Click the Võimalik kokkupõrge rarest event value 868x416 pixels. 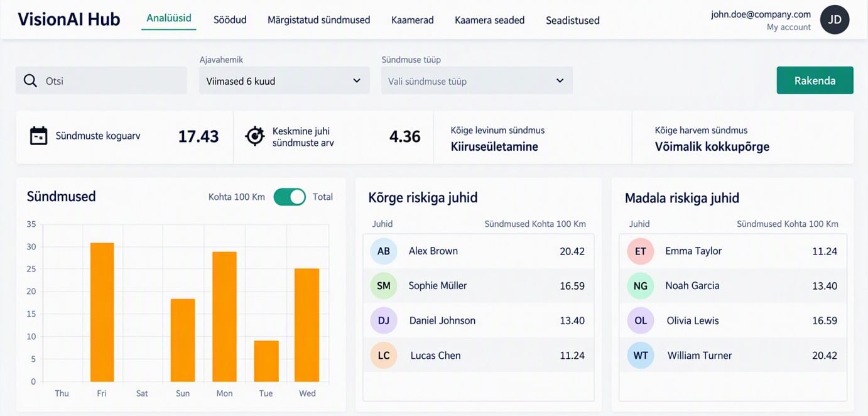coord(712,147)
